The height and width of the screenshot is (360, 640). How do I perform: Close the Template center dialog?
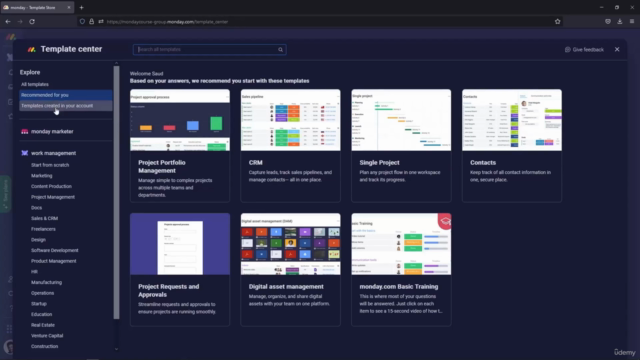(617, 49)
